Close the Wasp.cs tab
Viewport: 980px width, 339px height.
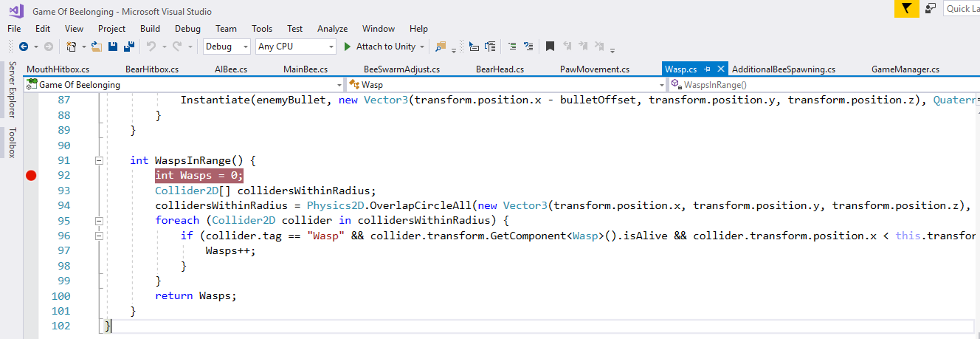(x=720, y=69)
